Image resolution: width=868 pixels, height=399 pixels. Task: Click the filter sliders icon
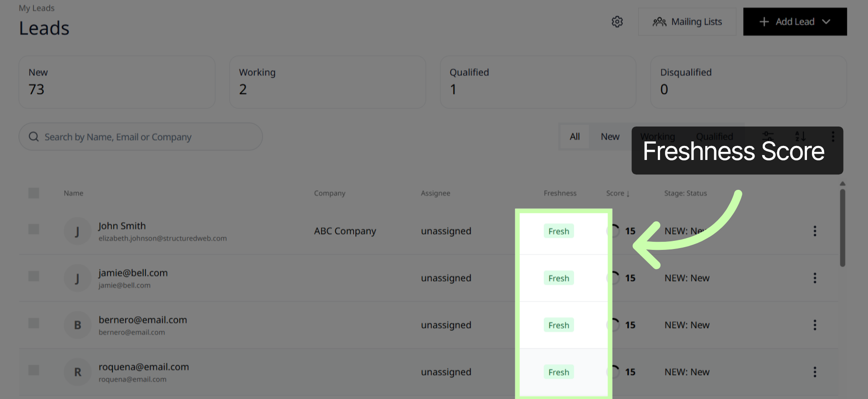pos(768,136)
